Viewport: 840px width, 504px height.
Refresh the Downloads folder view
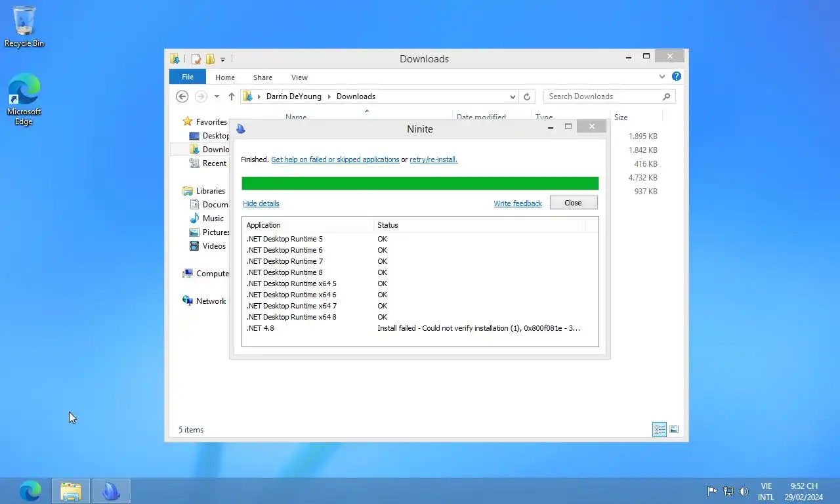[526, 96]
